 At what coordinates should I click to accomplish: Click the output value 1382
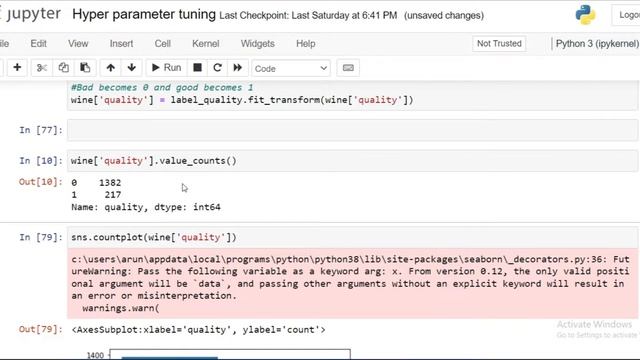[x=110, y=183]
